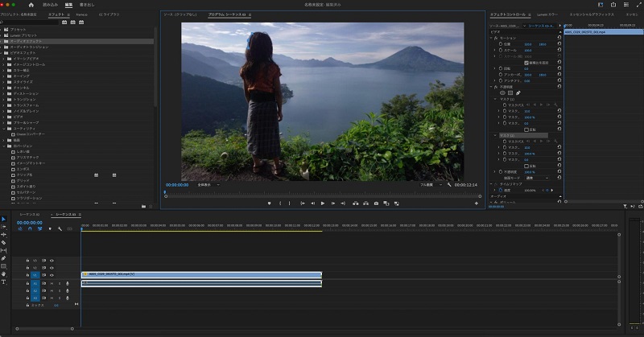Image resolution: width=644 pixels, height=337 pixels.
Task: Open the 書き出し workspace tab
Action: pyautogui.click(x=86, y=4)
